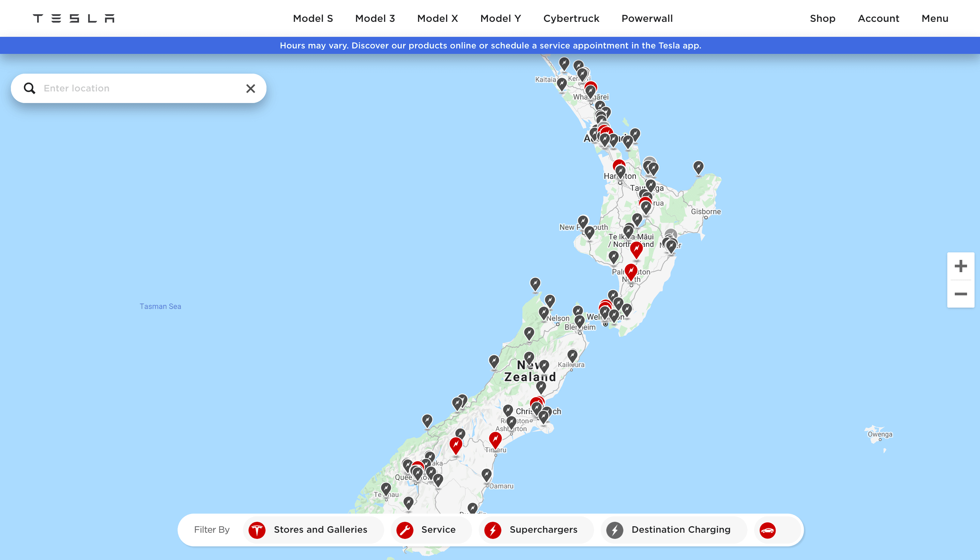
Task: Click red pin beside Te Ika-a-Māui label
Action: coord(636,250)
